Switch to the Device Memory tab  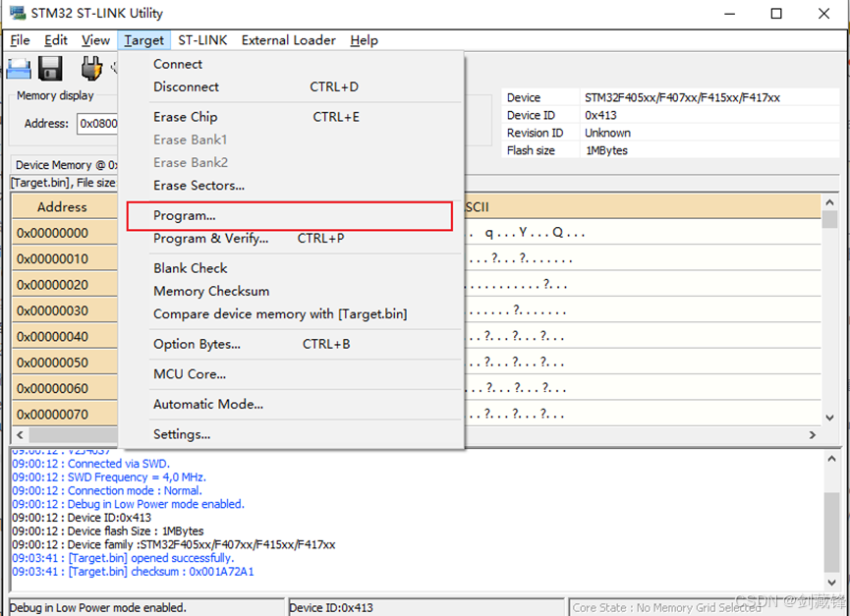tap(65, 165)
